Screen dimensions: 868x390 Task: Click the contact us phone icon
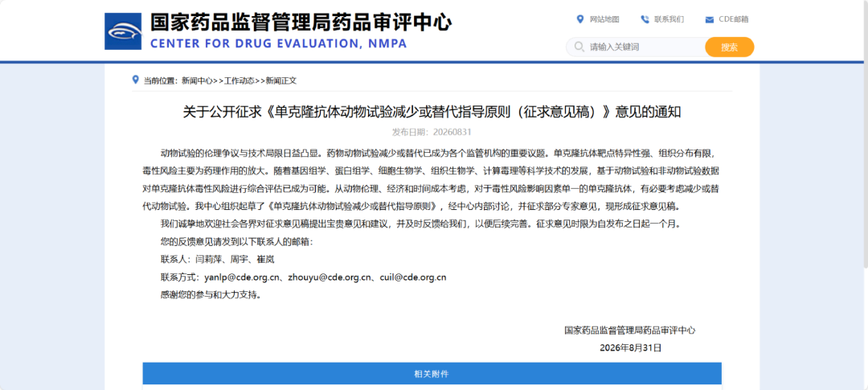pos(645,19)
